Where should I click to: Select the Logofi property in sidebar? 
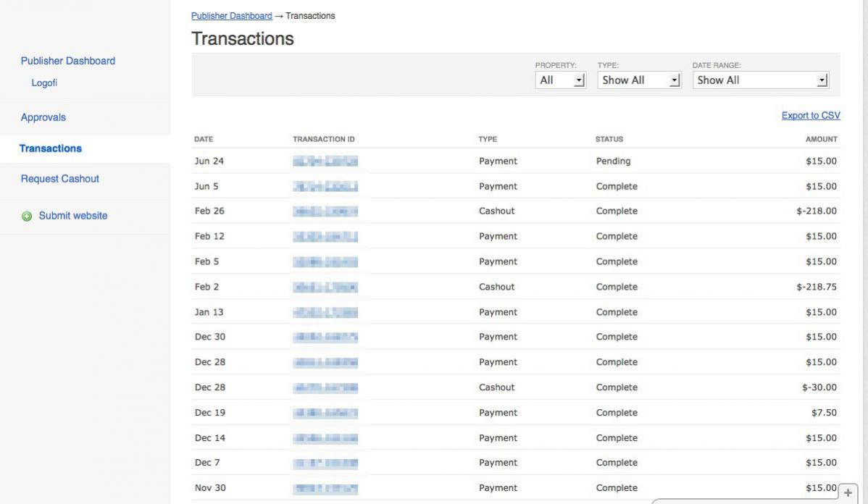point(44,83)
